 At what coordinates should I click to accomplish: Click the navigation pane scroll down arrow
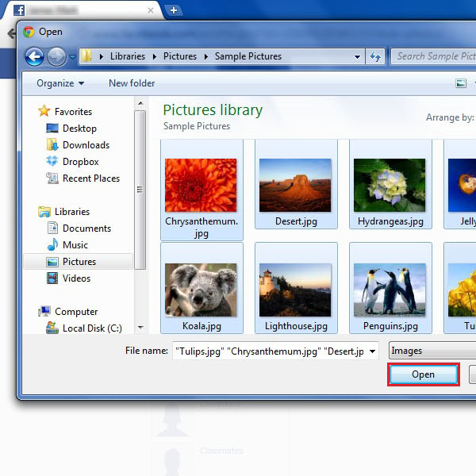(x=140, y=328)
